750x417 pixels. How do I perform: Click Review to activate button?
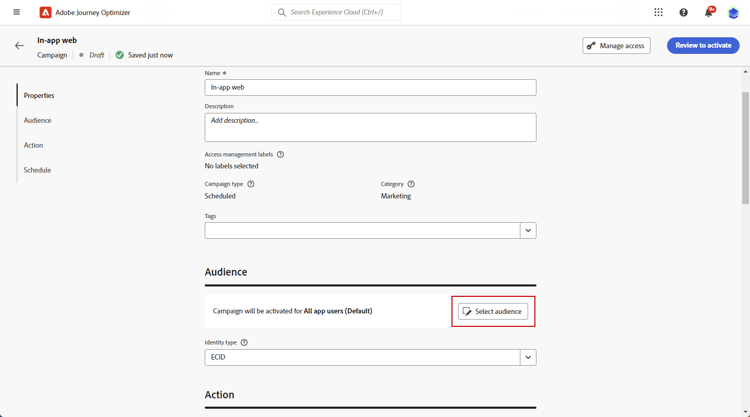(703, 46)
